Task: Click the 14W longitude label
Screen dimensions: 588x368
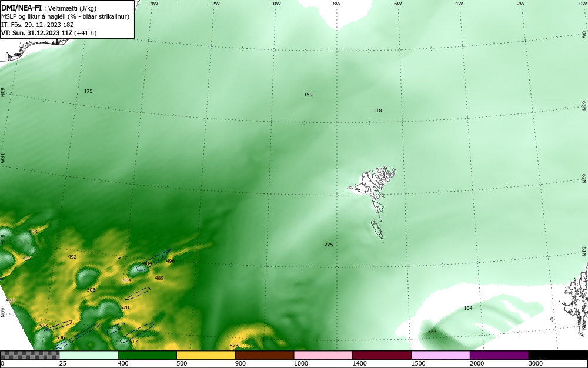Action: coord(153,4)
